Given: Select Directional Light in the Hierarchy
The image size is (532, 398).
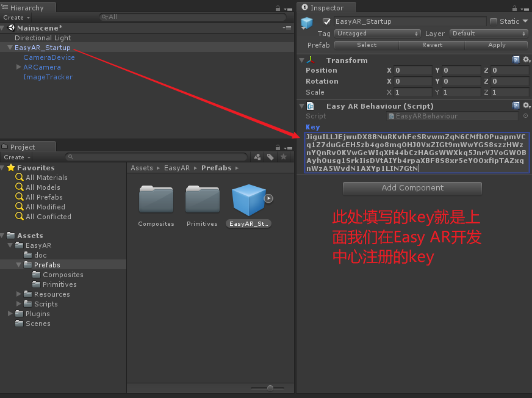Looking at the screenshot, I should coord(43,38).
